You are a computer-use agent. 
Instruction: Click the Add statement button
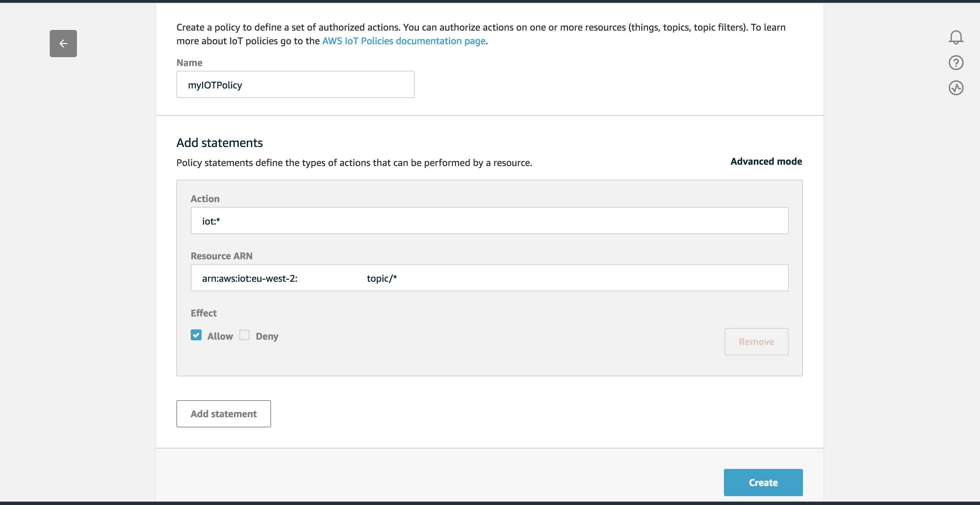pos(224,413)
